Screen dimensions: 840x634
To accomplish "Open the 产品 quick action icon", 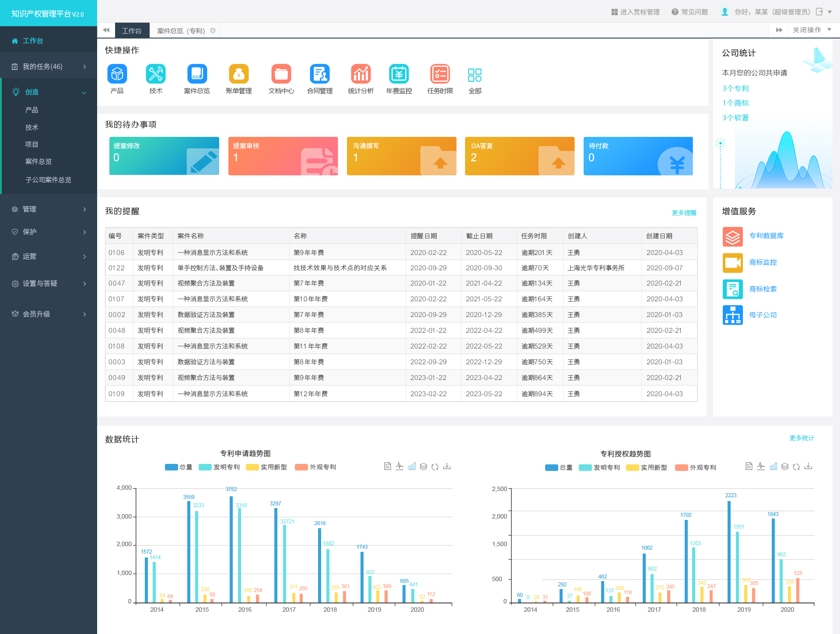I will (x=117, y=74).
